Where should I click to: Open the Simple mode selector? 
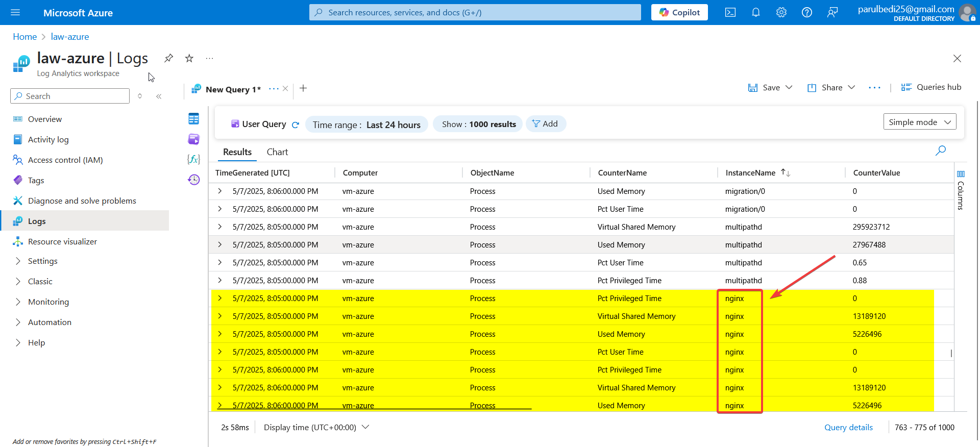coord(920,122)
